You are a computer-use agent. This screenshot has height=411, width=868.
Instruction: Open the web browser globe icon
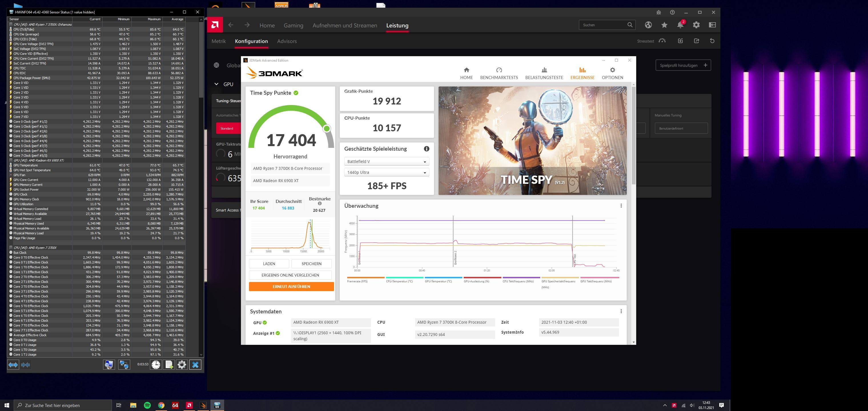(x=648, y=25)
